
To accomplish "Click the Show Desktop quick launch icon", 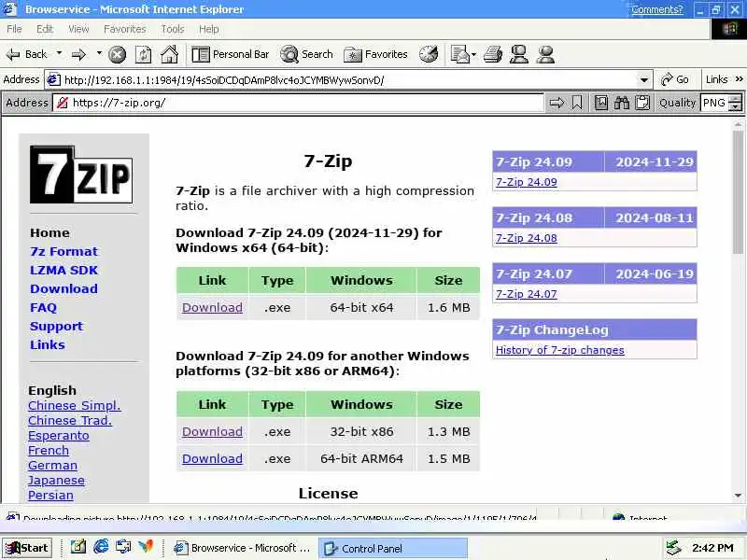I will (x=78, y=547).
